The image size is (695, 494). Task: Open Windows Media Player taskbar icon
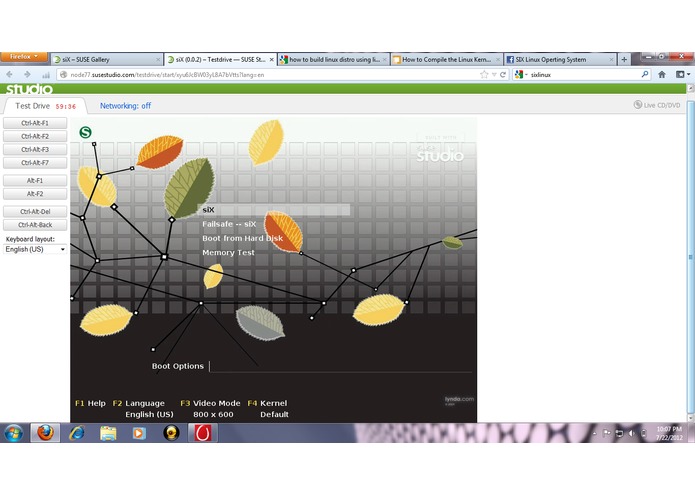(139, 433)
